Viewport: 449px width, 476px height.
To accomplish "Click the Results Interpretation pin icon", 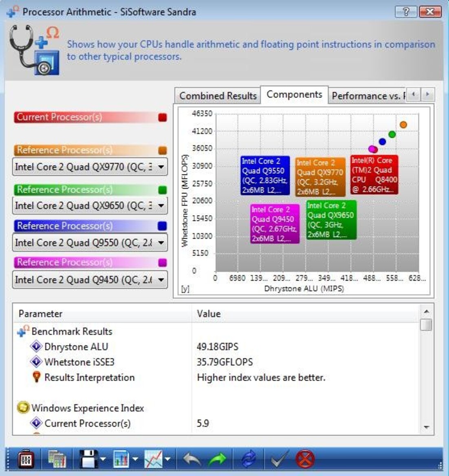I will (36, 377).
